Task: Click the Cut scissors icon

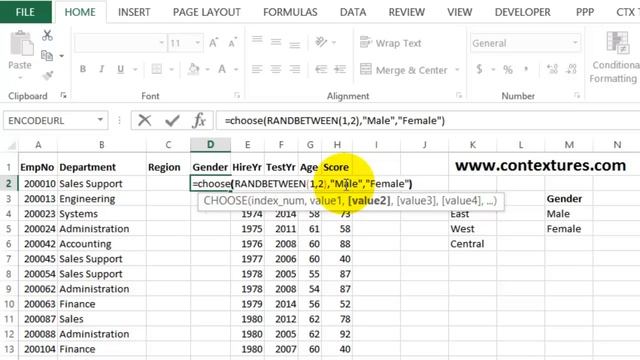Action: coord(47,36)
